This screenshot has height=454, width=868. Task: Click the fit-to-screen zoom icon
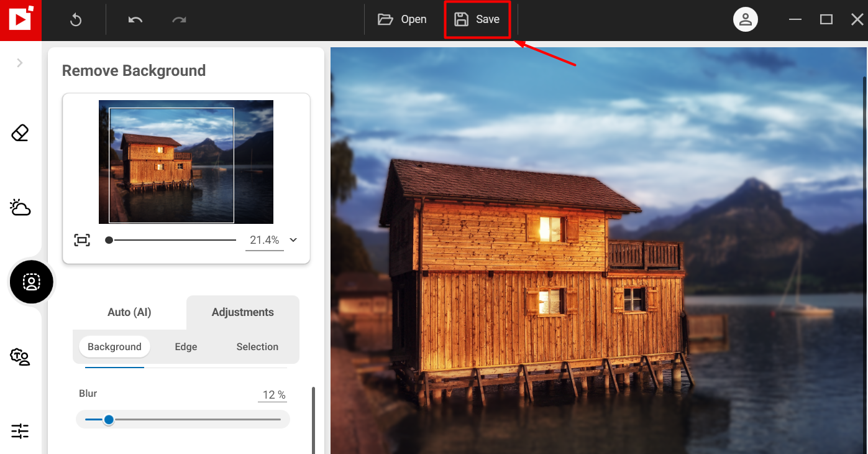[82, 240]
